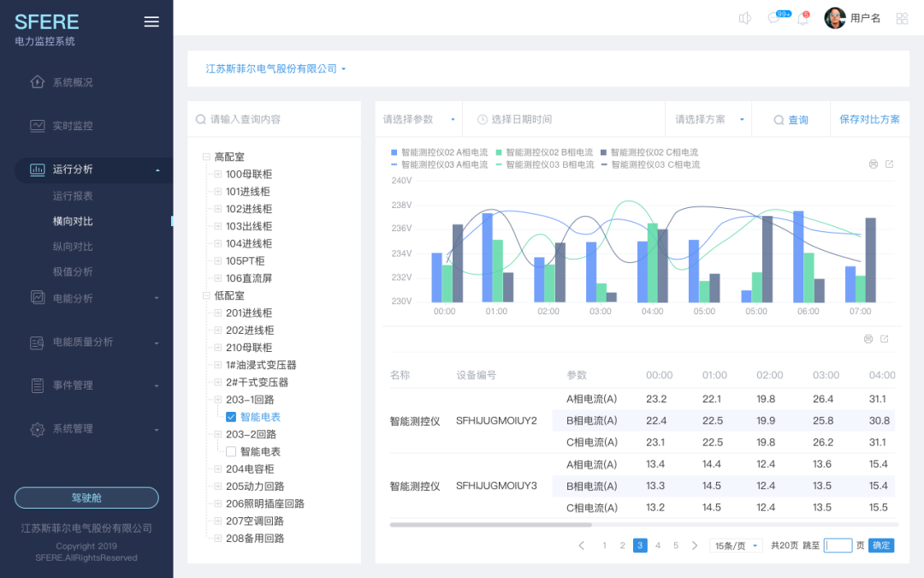Viewport: 924px width, 578px height.
Task: Focus the 请输入查询内容 search field
Action: 274,119
